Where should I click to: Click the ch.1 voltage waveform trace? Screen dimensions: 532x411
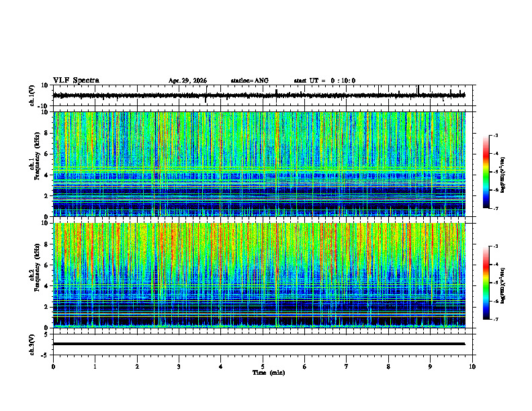[259, 95]
